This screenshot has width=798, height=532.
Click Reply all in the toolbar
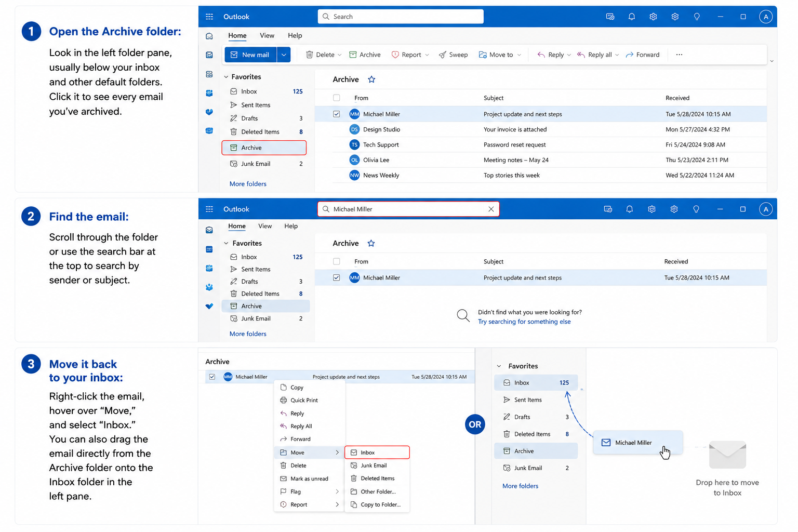coord(594,55)
